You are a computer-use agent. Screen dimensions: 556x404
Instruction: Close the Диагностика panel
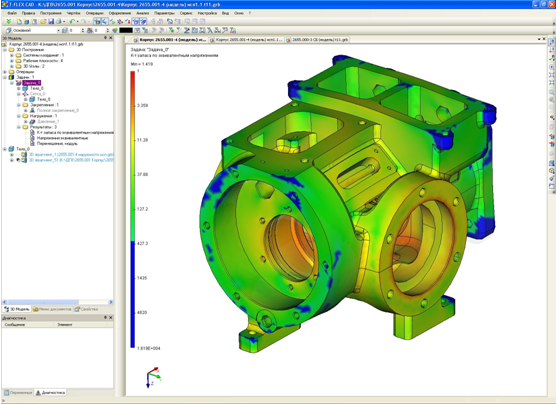(111, 318)
